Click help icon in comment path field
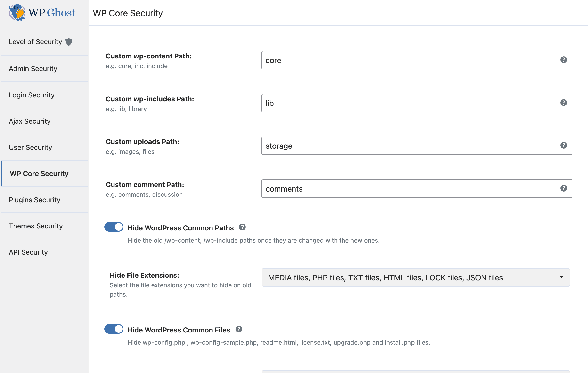The width and height of the screenshot is (588, 373). (563, 188)
